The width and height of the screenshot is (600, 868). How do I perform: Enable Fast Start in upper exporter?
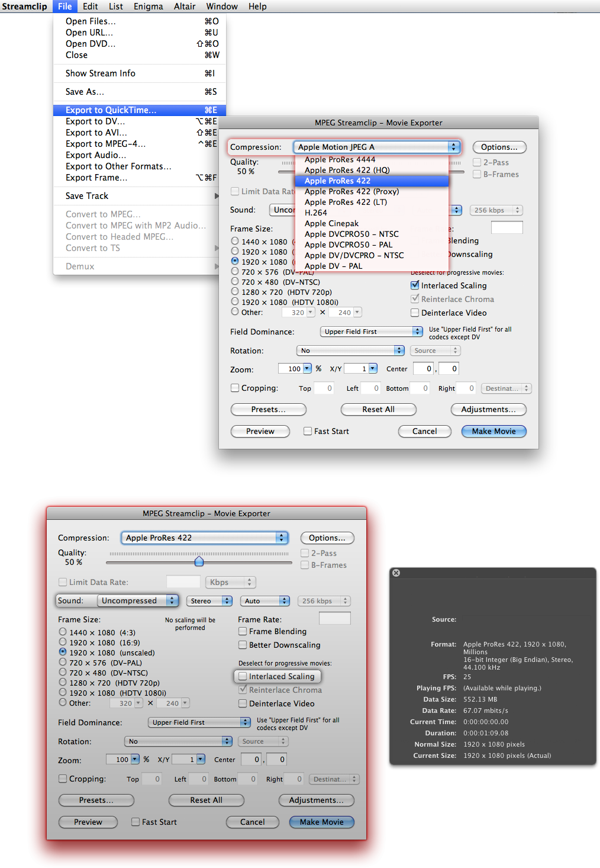tap(308, 431)
